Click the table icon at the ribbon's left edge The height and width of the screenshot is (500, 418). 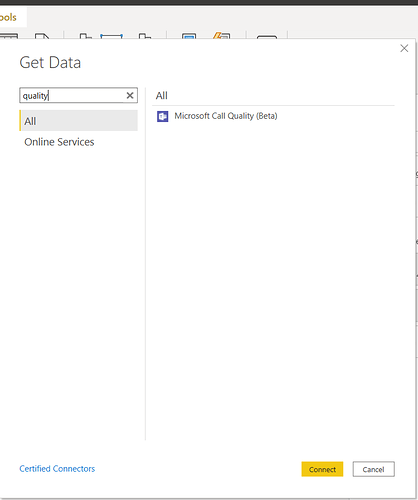pos(9,36)
